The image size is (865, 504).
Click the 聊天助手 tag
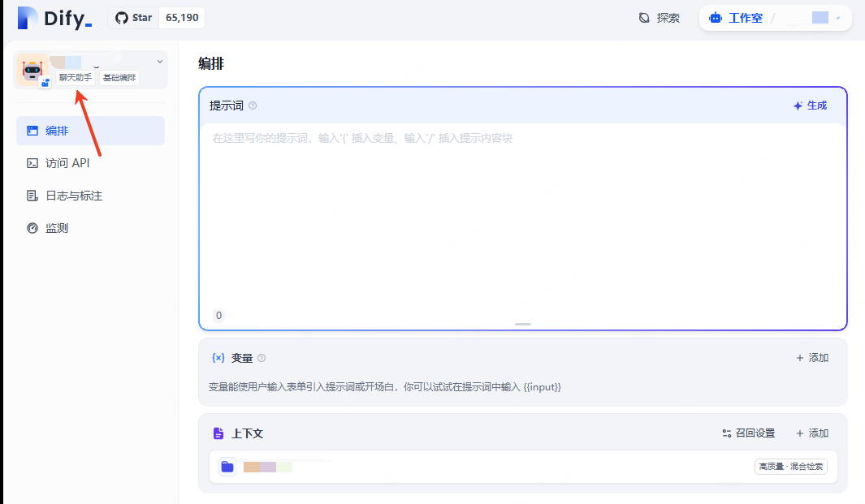[76, 78]
